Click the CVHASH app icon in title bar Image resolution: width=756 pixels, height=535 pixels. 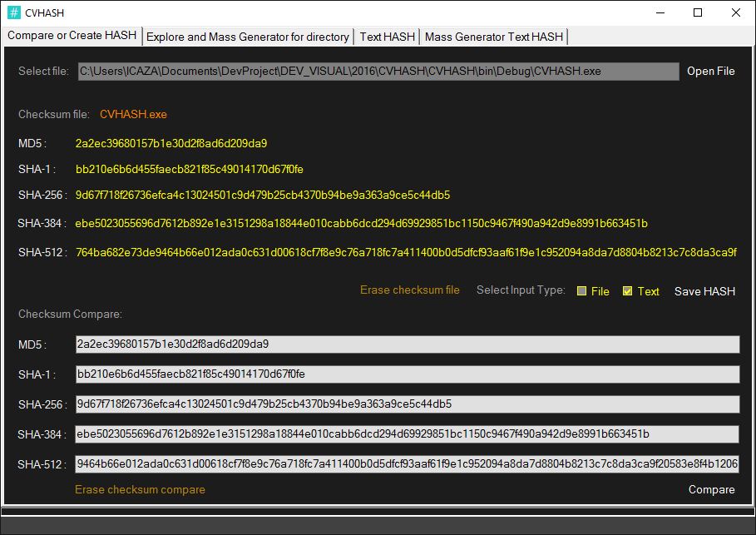click(x=14, y=12)
